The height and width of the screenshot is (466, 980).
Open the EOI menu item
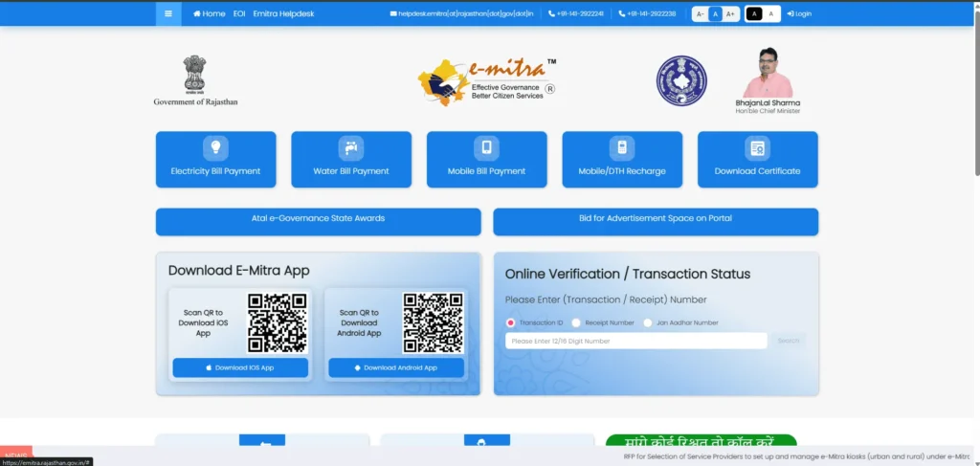click(x=239, y=13)
